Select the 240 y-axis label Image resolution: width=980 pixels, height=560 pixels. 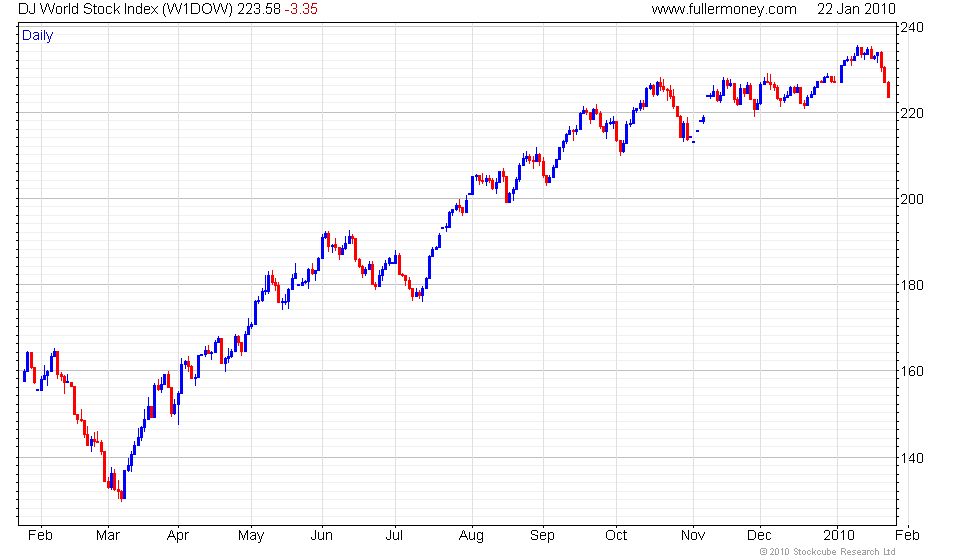912,28
